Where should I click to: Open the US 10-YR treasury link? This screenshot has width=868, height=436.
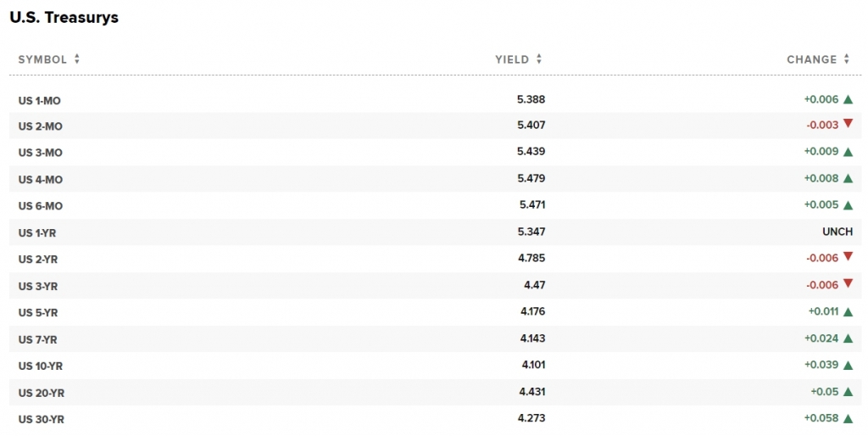(41, 366)
